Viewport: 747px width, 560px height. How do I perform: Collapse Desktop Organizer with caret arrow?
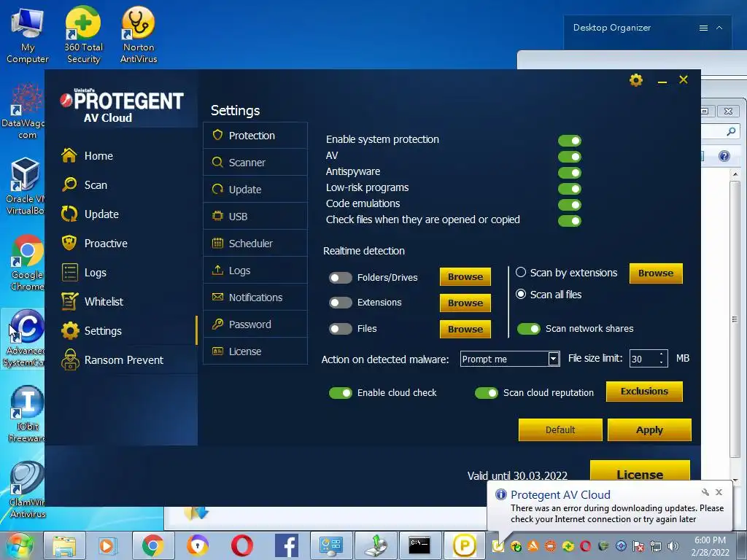(x=719, y=28)
